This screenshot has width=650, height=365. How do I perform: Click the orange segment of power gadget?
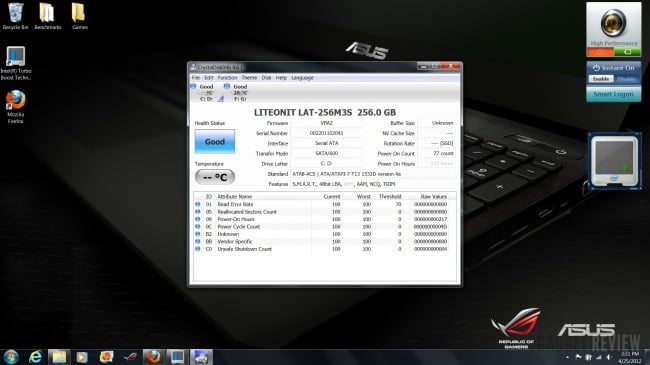tap(600, 52)
